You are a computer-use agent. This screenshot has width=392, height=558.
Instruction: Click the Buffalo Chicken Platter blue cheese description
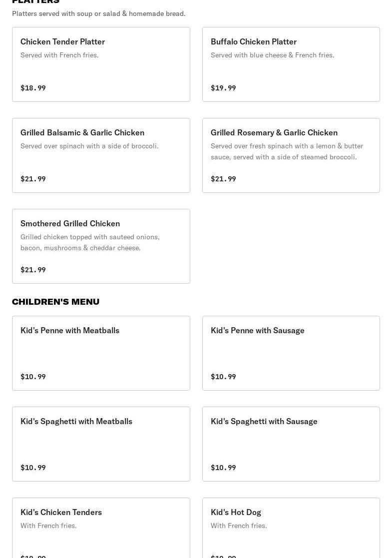click(272, 55)
